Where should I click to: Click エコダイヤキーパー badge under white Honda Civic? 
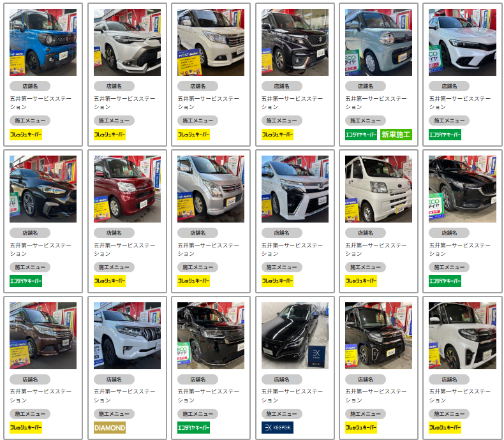[x=445, y=135]
